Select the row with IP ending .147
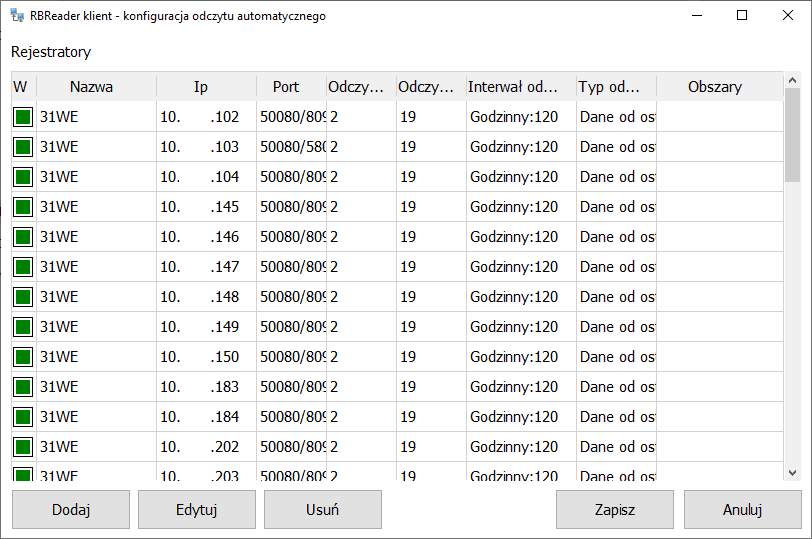This screenshot has height=539, width=812. [397, 267]
